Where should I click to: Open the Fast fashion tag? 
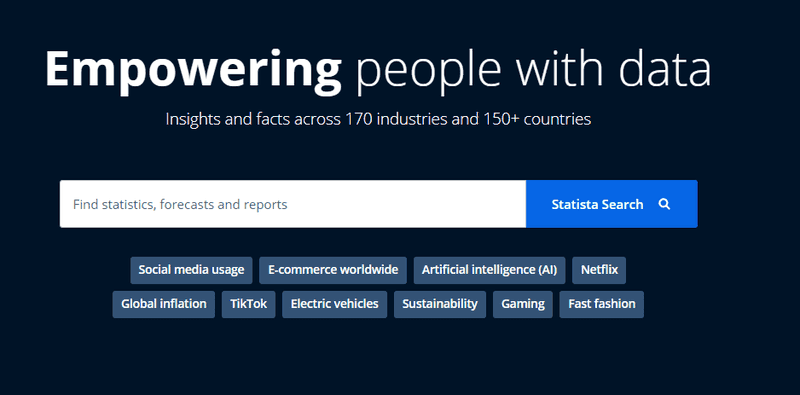602,304
